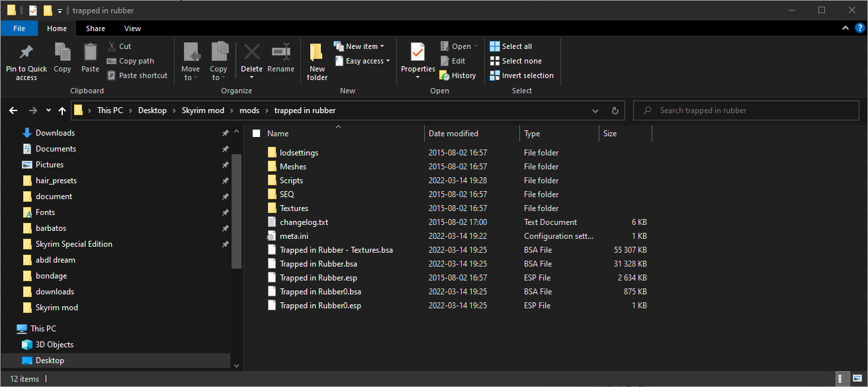Create a New folder
Screen dimensions: 868x387
(318, 62)
